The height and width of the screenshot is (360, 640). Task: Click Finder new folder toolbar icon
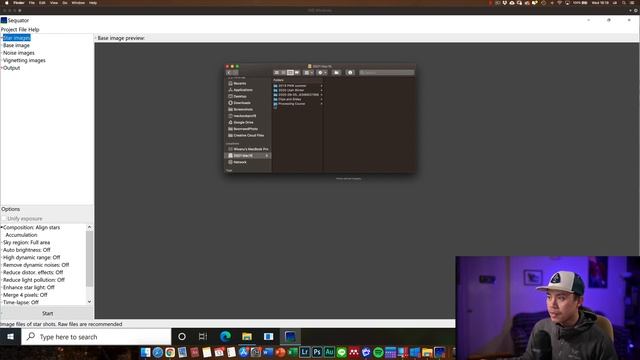pos(336,73)
